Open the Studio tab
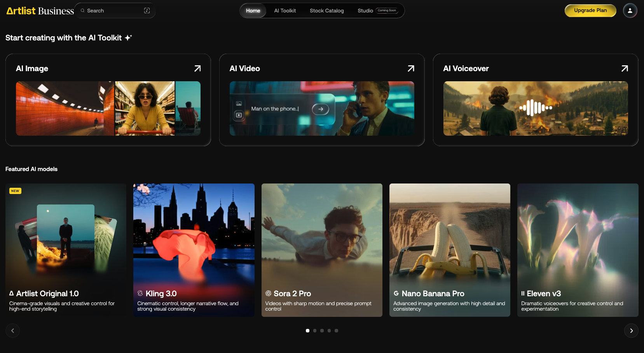Viewport: 644px width, 353px height. [x=365, y=10]
